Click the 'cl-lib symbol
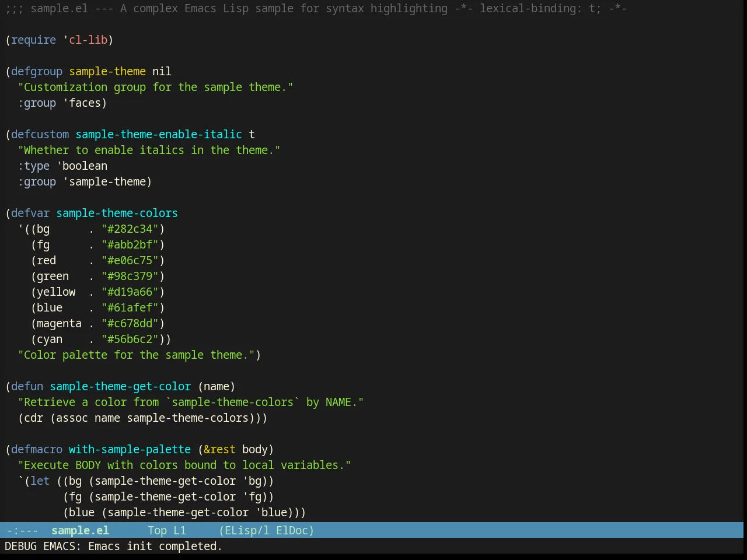Screen dimensions: 747x560 click(85, 40)
